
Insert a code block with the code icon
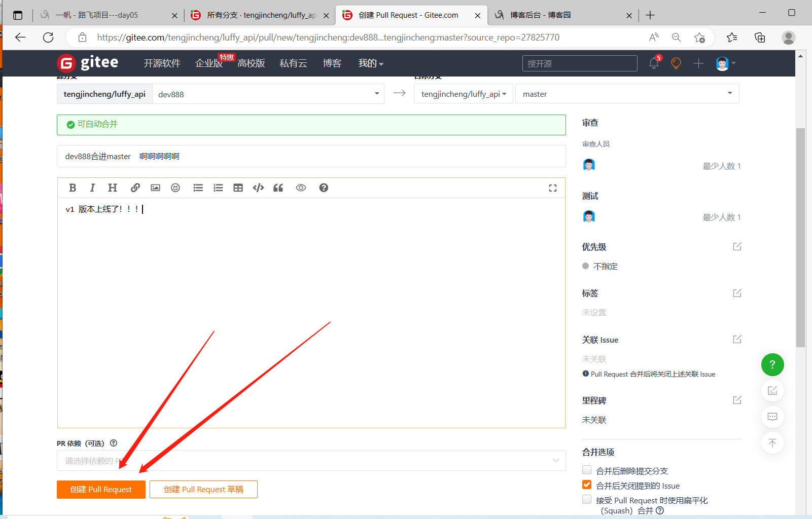258,188
